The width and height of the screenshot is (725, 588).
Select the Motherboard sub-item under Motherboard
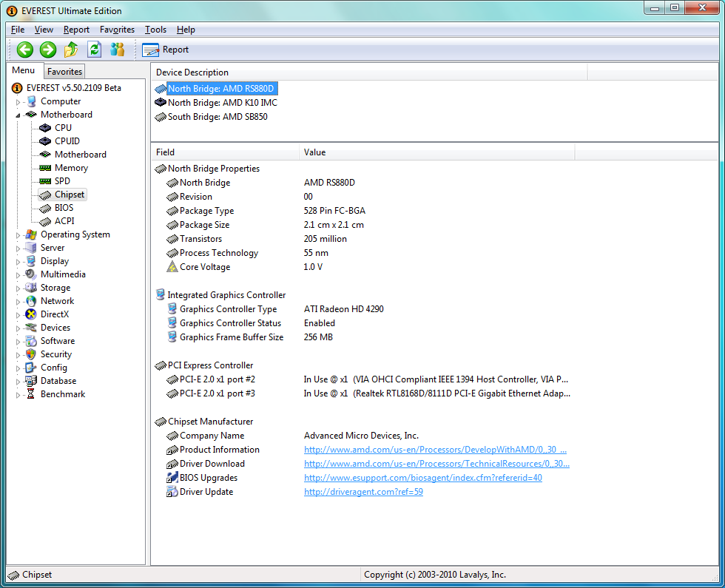pyautogui.click(x=81, y=155)
